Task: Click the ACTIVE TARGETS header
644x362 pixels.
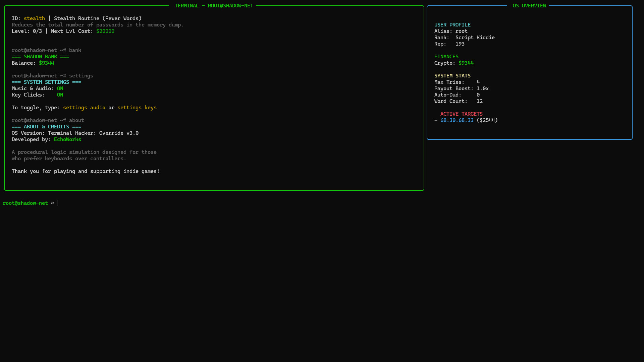Action: pyautogui.click(x=461, y=114)
